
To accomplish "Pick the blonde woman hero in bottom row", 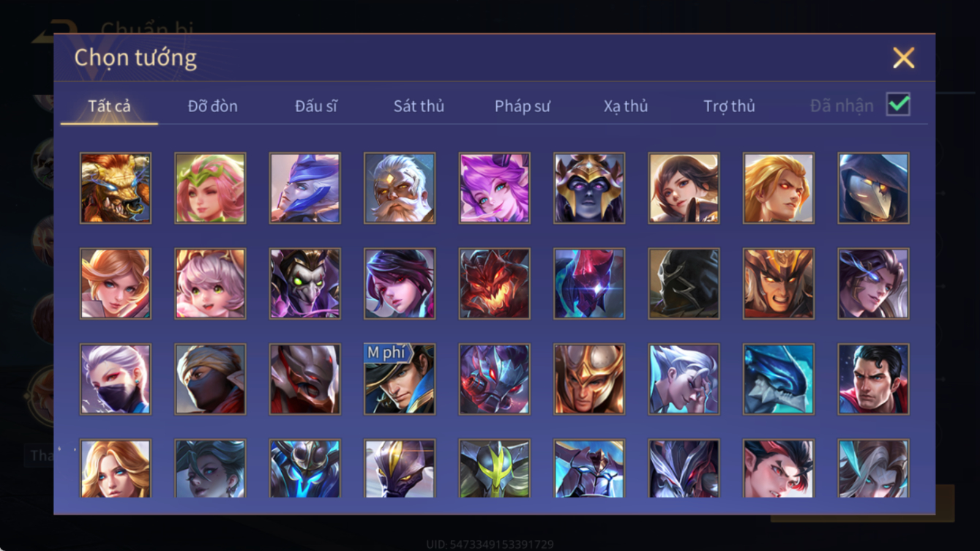I will tap(116, 468).
